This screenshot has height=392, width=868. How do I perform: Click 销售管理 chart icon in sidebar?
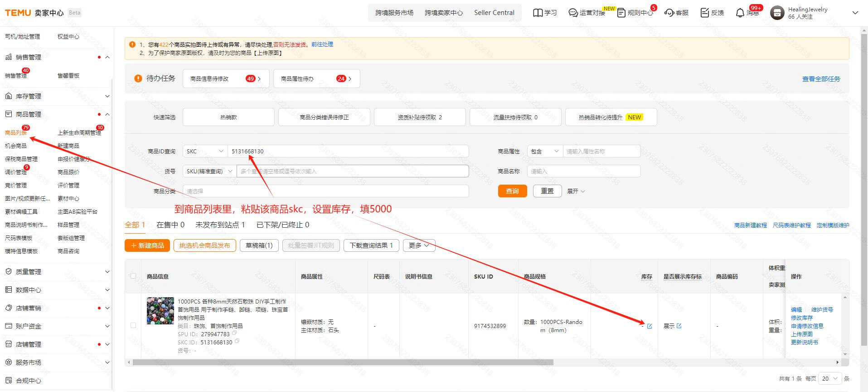pyautogui.click(x=9, y=57)
